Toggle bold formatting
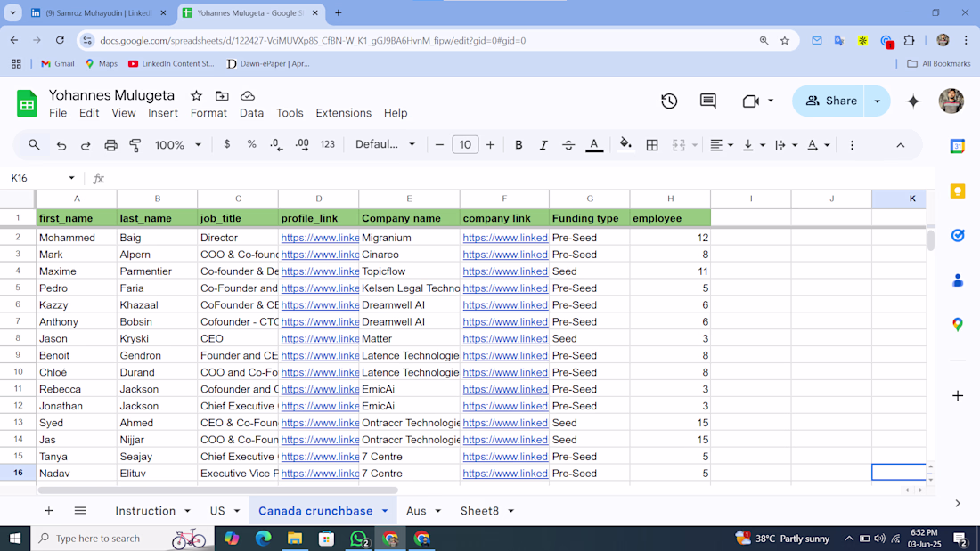This screenshot has height=551, width=980. click(x=519, y=145)
